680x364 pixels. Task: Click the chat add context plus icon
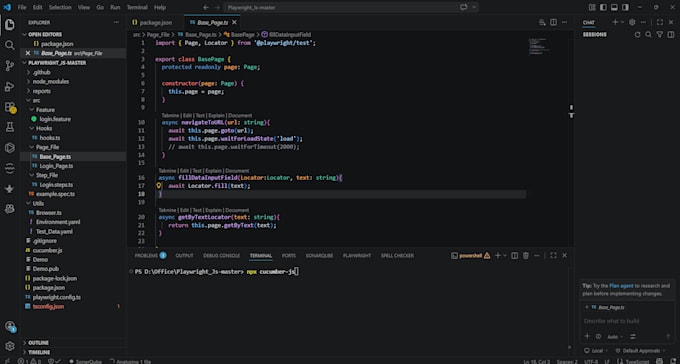tap(587, 336)
